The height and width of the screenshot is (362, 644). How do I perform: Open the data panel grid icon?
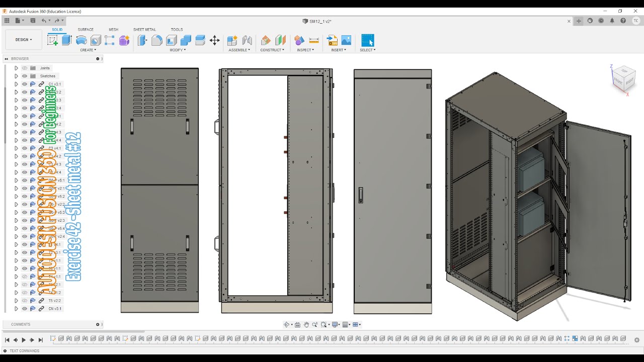pos(7,21)
